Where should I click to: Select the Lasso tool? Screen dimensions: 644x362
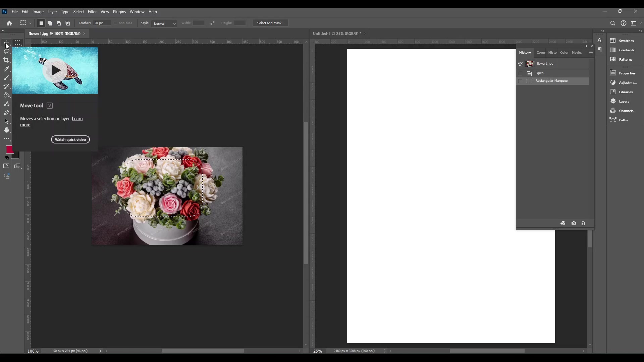click(x=6, y=51)
